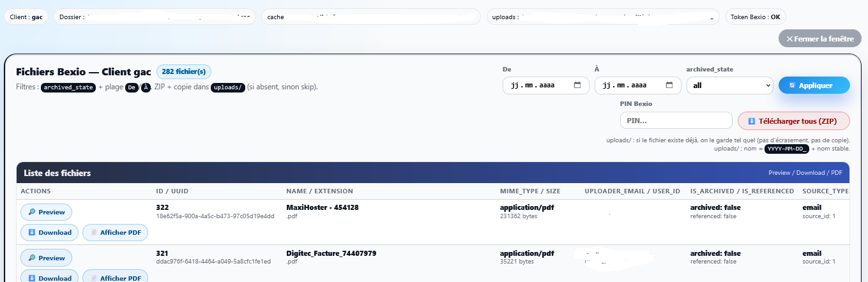The image size is (868, 282).
Task: Close the window with Fermer la fenêtre
Action: click(x=819, y=38)
